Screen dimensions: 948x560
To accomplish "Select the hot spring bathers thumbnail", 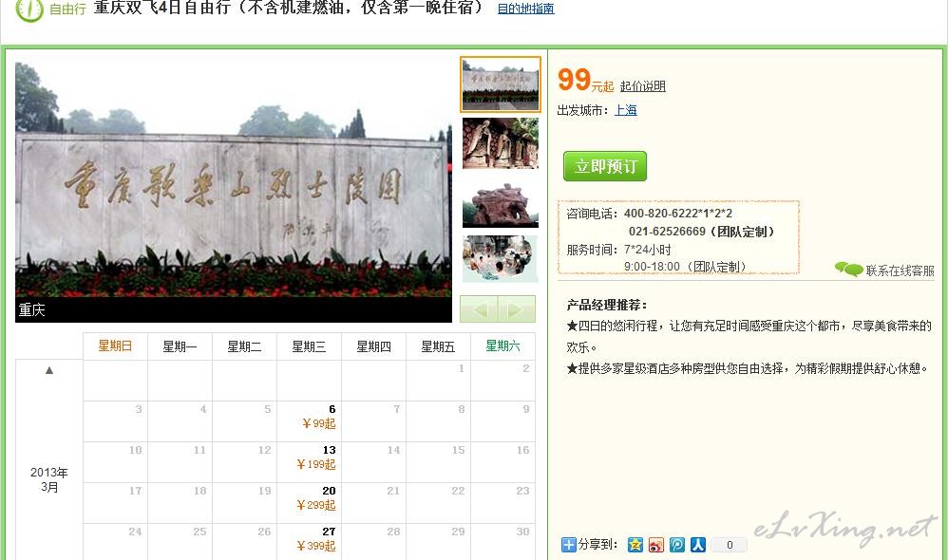I will pyautogui.click(x=500, y=258).
